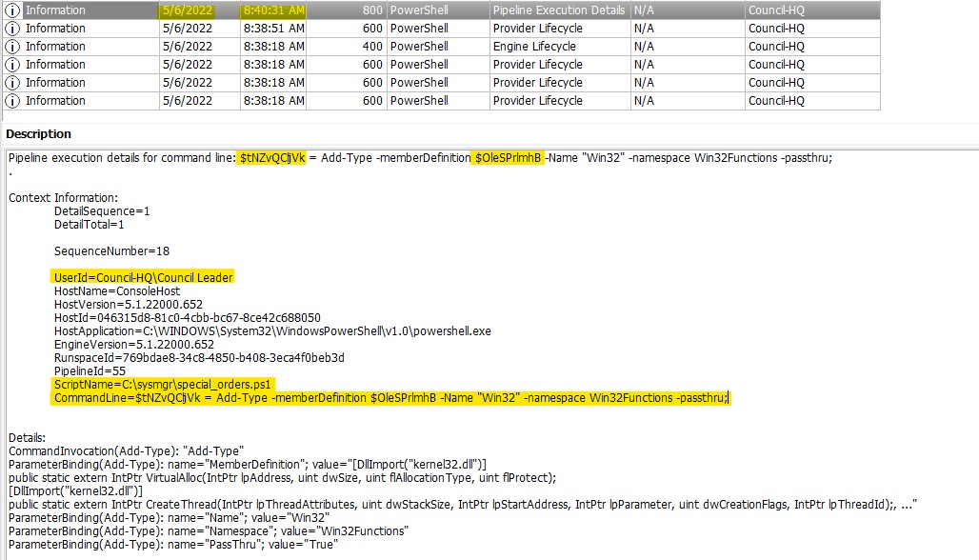Click the highlighted 5/6/2022 date cell
This screenshot has height=560, width=979.
188,10
